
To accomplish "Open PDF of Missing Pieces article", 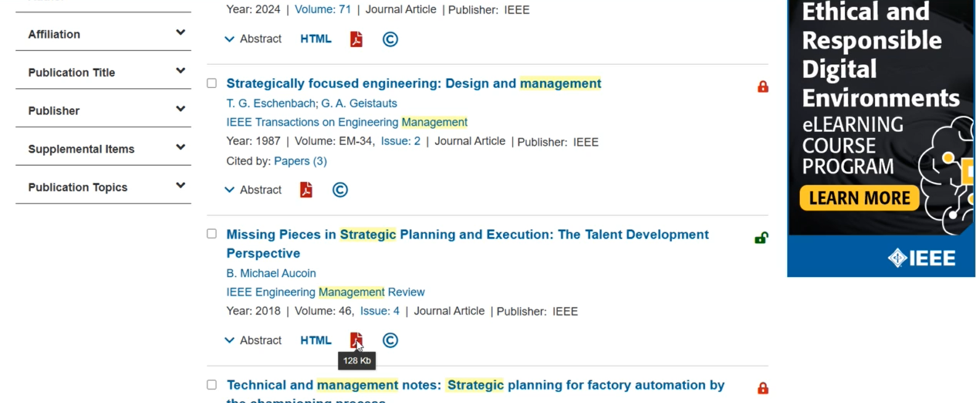I will tap(356, 340).
